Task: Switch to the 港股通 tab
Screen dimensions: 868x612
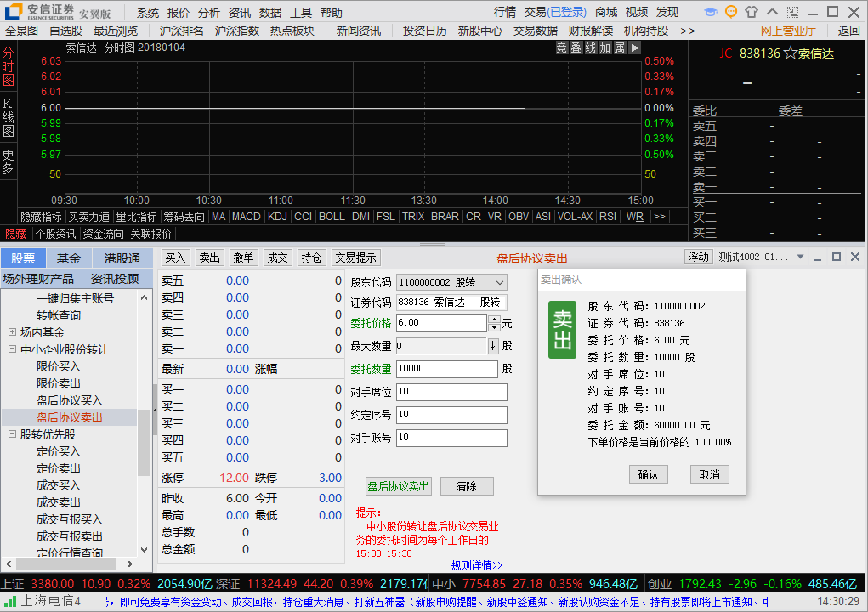Action: point(122,258)
